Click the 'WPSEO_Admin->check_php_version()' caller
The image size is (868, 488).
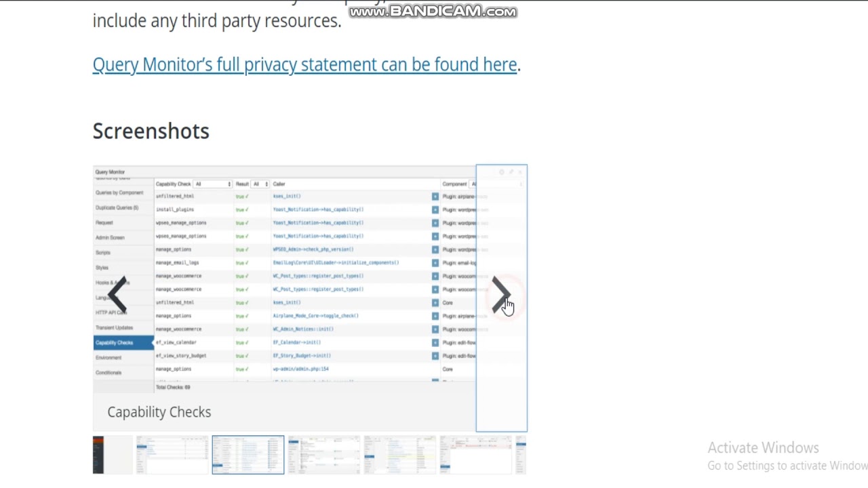click(x=313, y=249)
